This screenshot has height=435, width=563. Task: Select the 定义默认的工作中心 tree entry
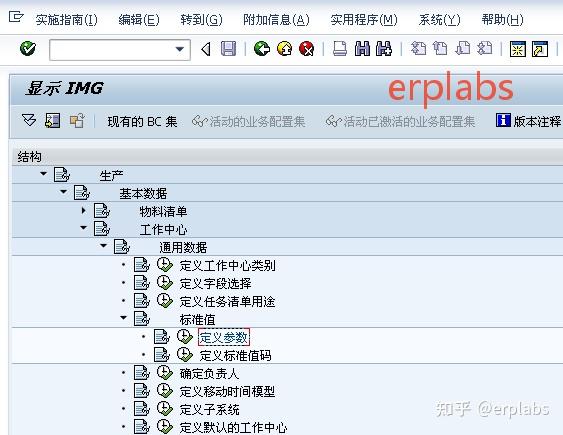(x=233, y=427)
